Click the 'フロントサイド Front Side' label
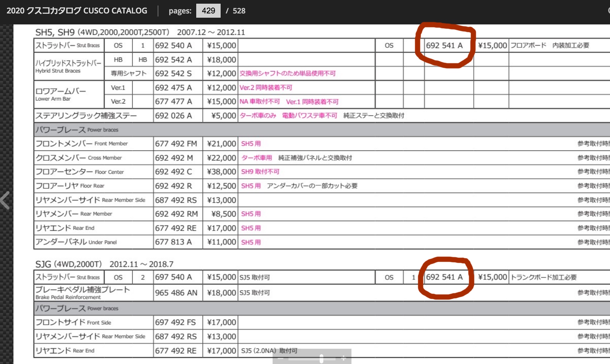This screenshot has height=364, width=610. (73, 322)
